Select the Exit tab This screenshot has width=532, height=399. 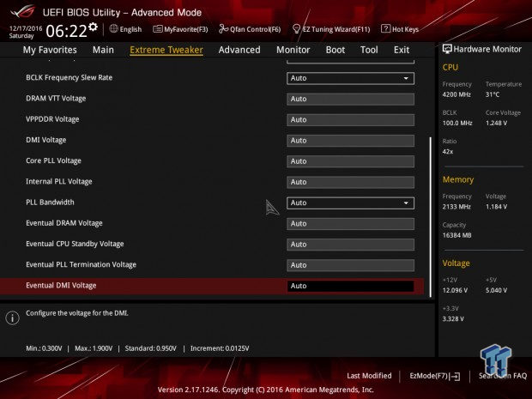point(402,50)
